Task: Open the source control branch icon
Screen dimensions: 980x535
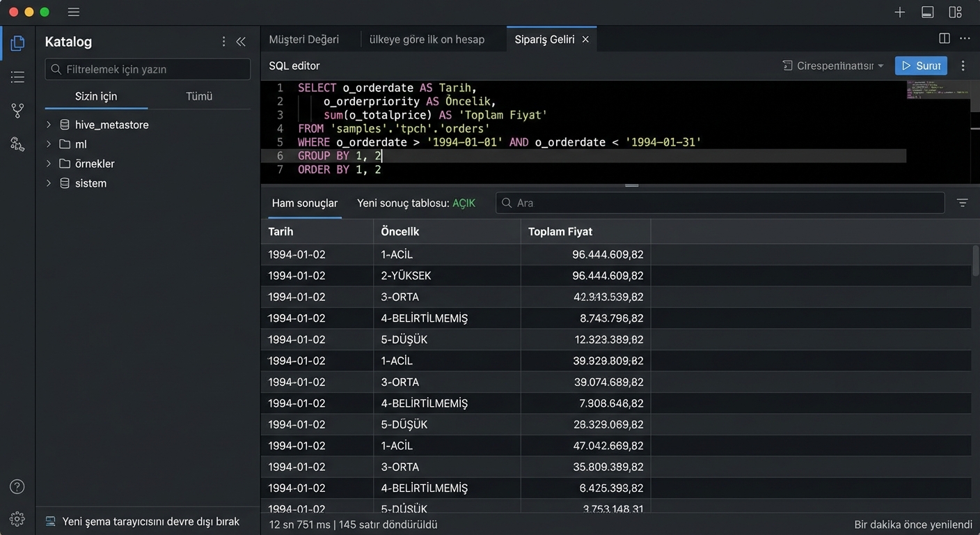Action: click(x=17, y=111)
